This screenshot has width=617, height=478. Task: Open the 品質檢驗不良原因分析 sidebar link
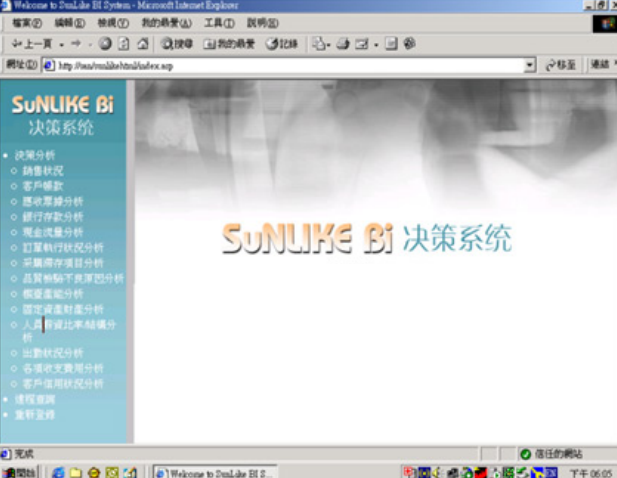(73, 279)
